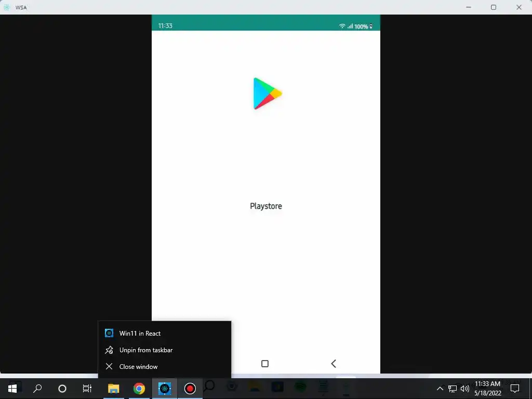Open File Explorer from the taskbar
The image size is (532, 399).
point(114,389)
